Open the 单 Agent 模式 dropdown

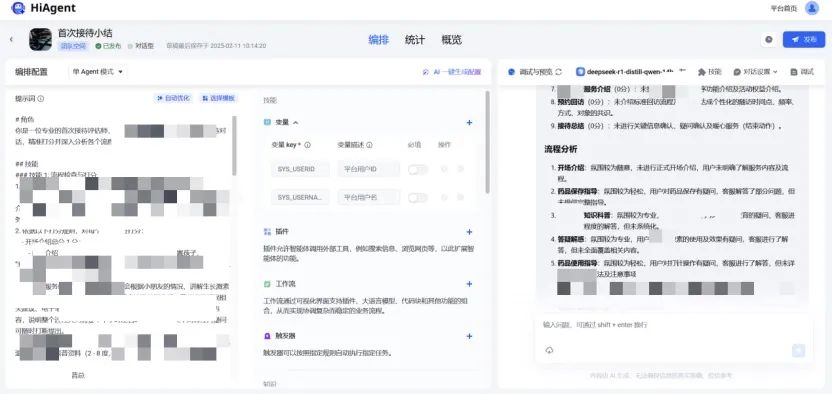click(x=98, y=72)
